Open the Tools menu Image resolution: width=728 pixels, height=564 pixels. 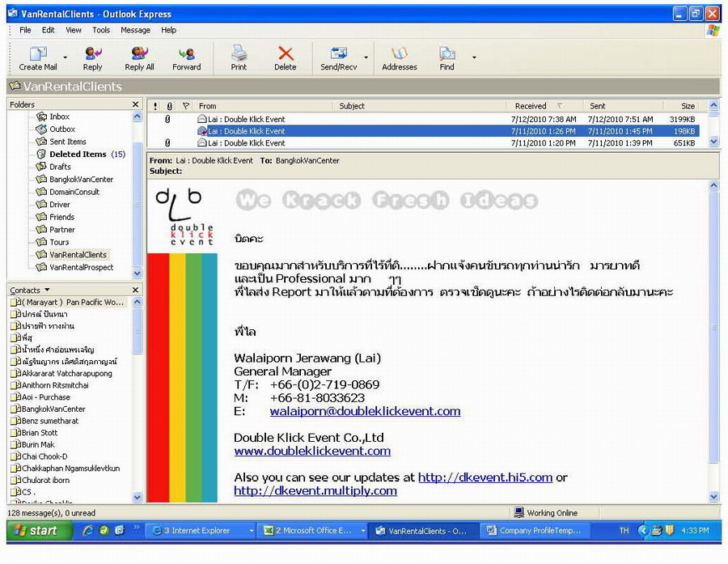101,30
